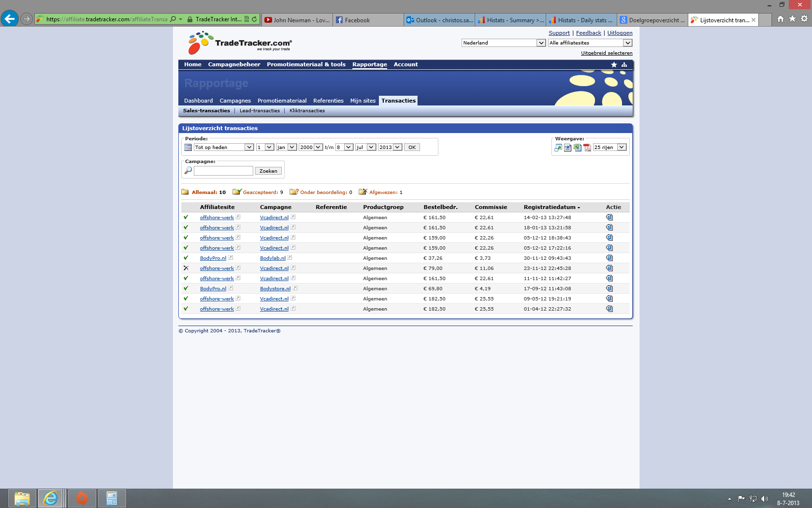Open the end day dropdown showing 8

[345, 147]
